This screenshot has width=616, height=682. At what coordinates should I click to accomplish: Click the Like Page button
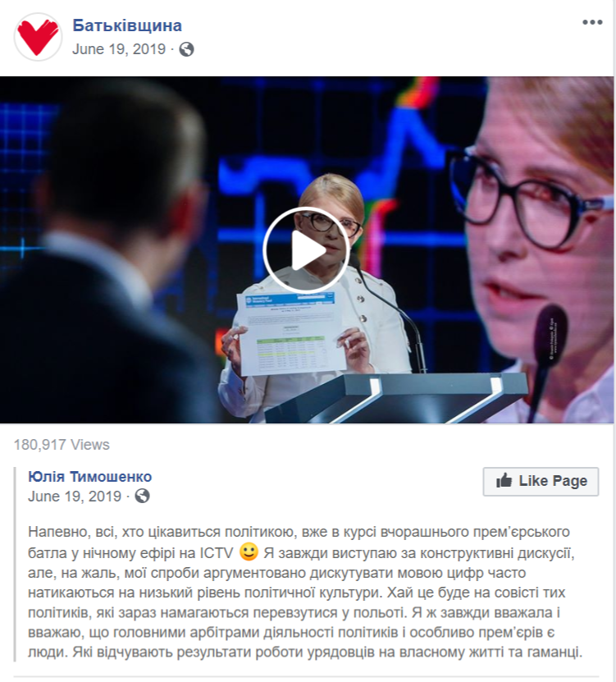point(541,481)
